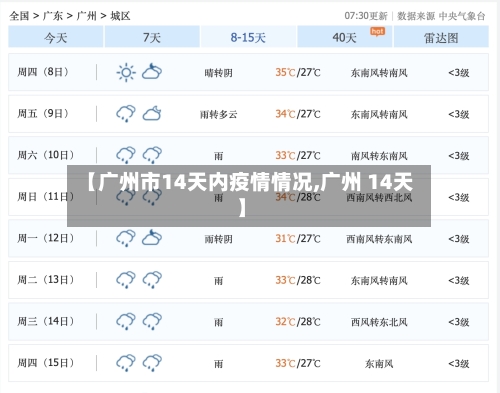Go to 广东 breadcrumb link
The width and height of the screenshot is (500, 393).
point(53,16)
